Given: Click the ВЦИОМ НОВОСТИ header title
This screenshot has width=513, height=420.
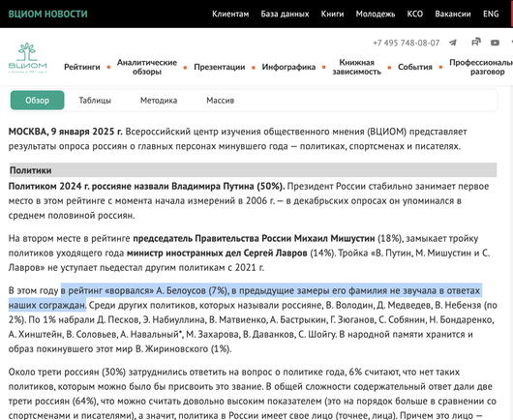Looking at the screenshot, I should tap(47, 15).
